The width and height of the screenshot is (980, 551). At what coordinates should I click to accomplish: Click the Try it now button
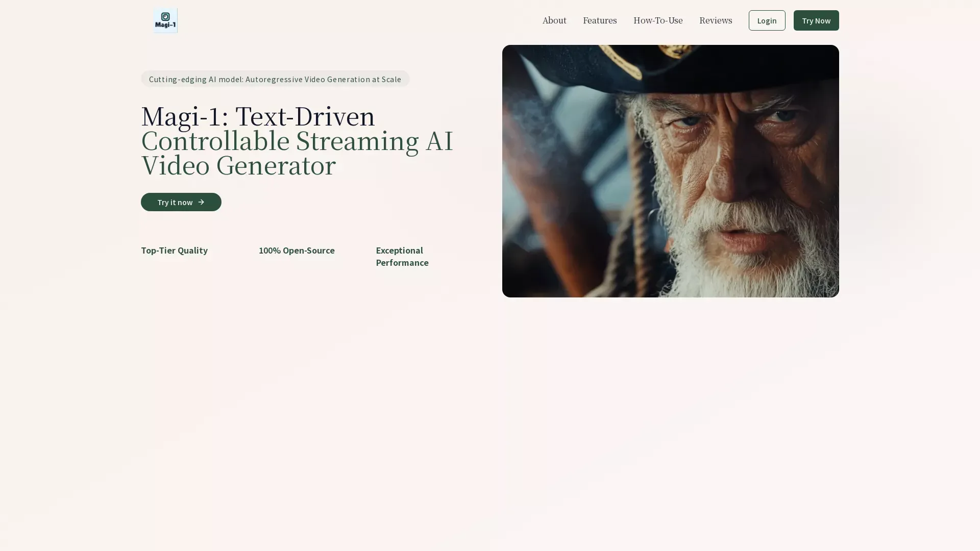click(x=181, y=202)
